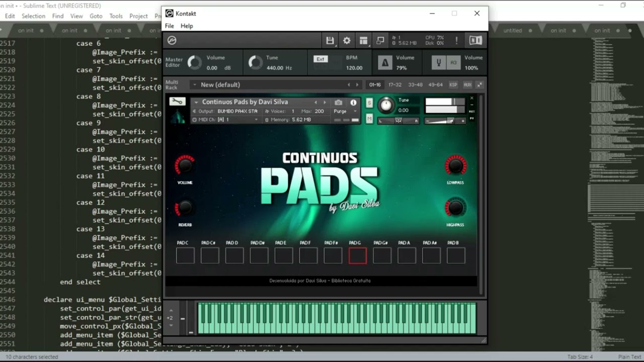Toggle instrument AUX button on header
Image resolution: width=644 pixels, height=362 pixels.
click(x=471, y=111)
